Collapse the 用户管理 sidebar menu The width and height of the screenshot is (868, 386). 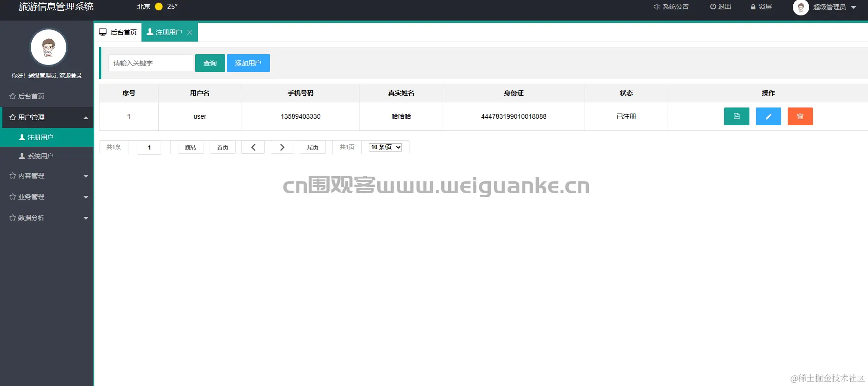pyautogui.click(x=47, y=117)
